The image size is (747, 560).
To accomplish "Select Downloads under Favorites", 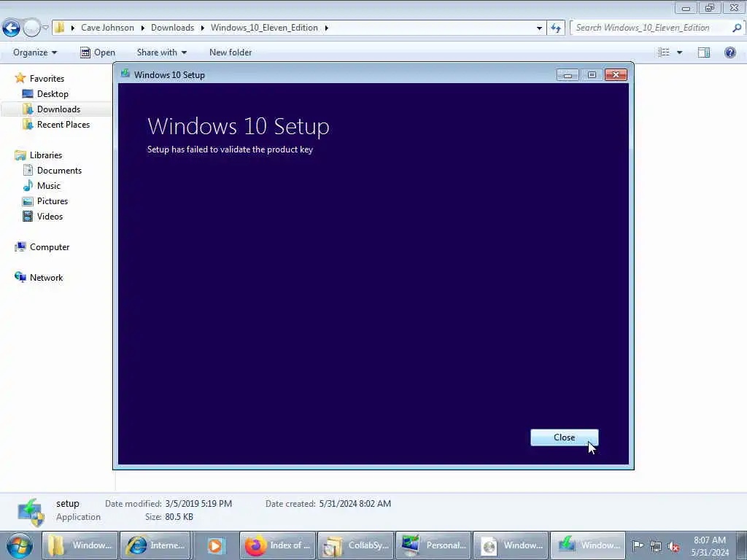I will click(58, 109).
